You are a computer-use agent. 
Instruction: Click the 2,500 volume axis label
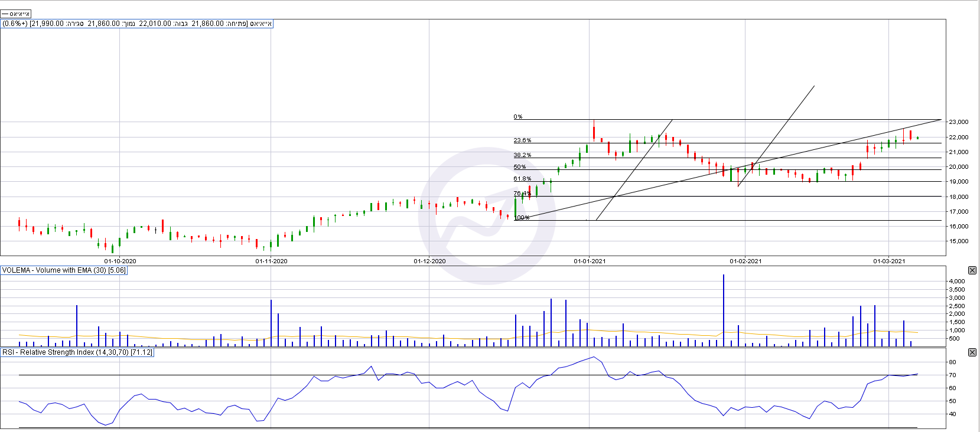coord(957,306)
